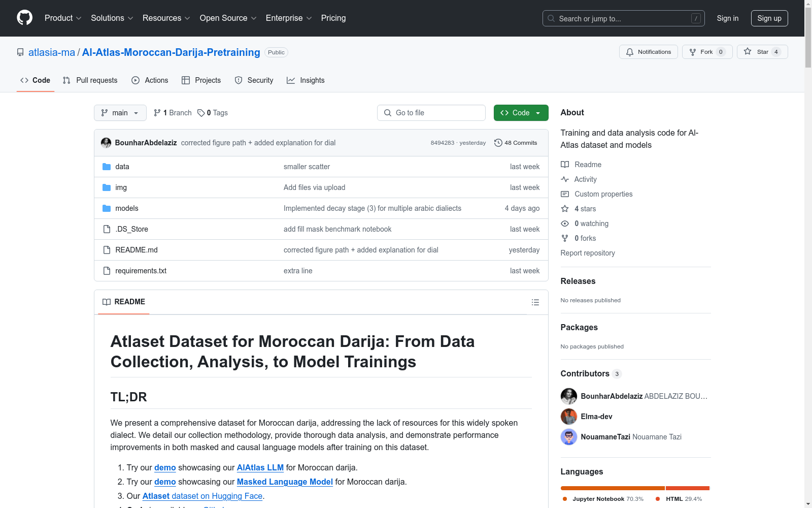Click the data folder icon
This screenshot has width=812, height=508.
coord(107,167)
